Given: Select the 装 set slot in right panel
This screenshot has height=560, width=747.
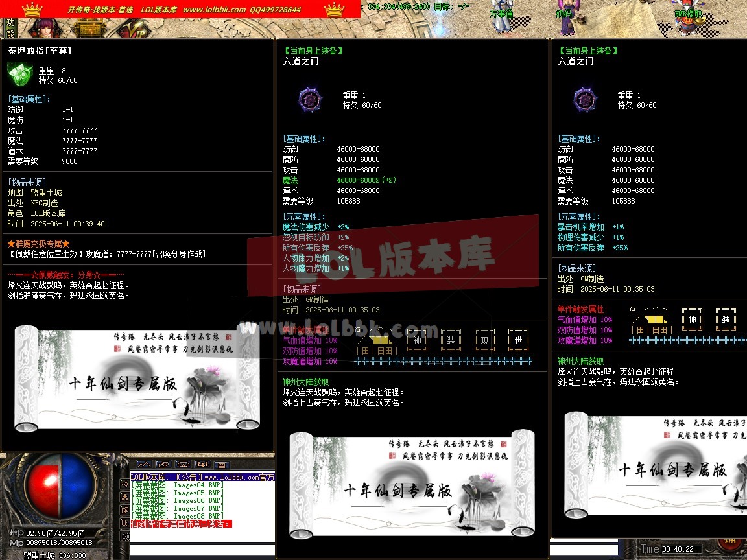Looking at the screenshot, I should click(726, 320).
